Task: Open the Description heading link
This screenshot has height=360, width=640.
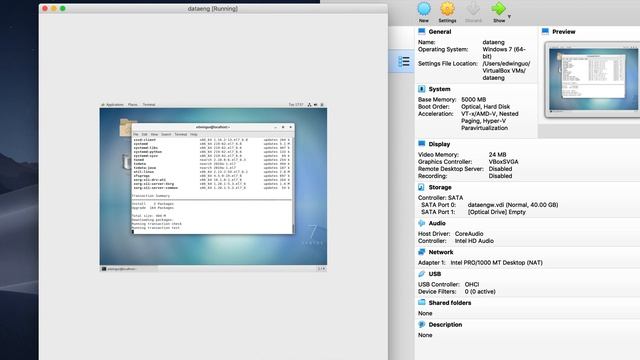Action: (x=445, y=324)
